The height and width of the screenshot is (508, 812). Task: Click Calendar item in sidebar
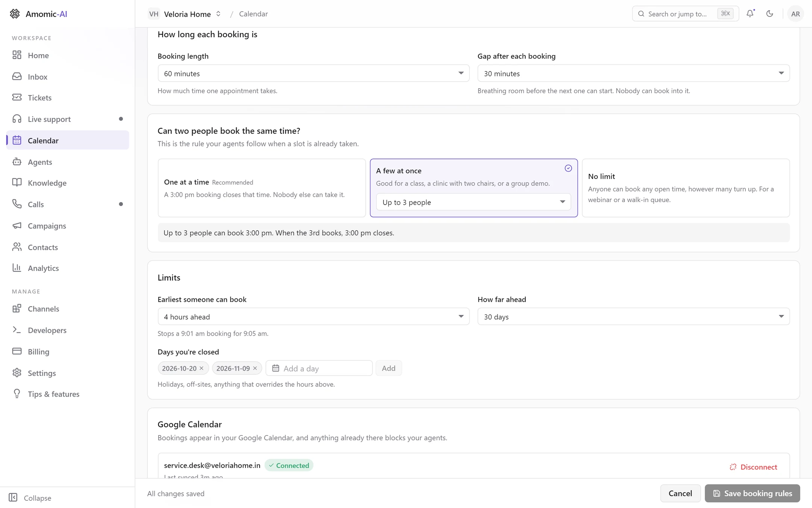[68, 140]
